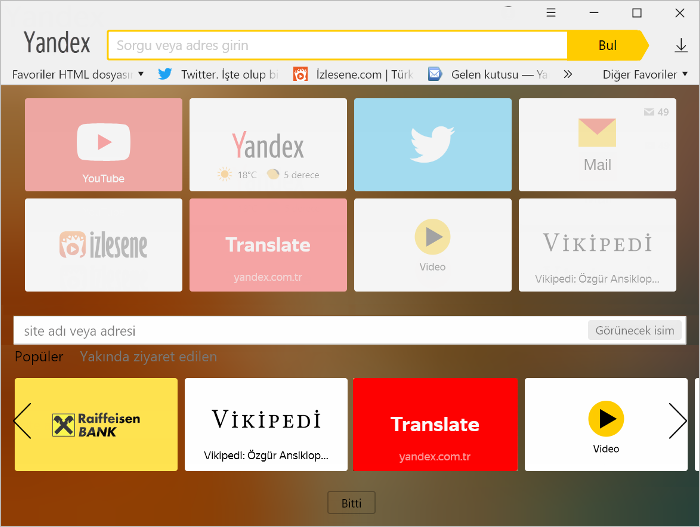Open the Twitter bird tile
The height and width of the screenshot is (527, 700).
(433, 145)
